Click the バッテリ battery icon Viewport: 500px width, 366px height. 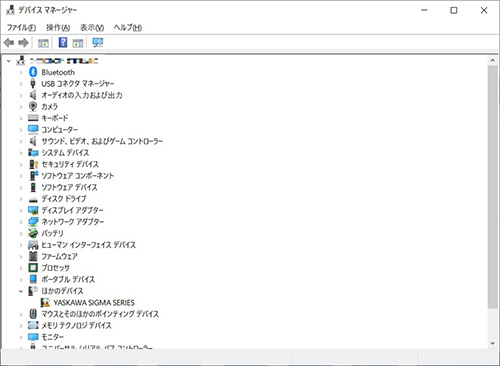point(33,233)
